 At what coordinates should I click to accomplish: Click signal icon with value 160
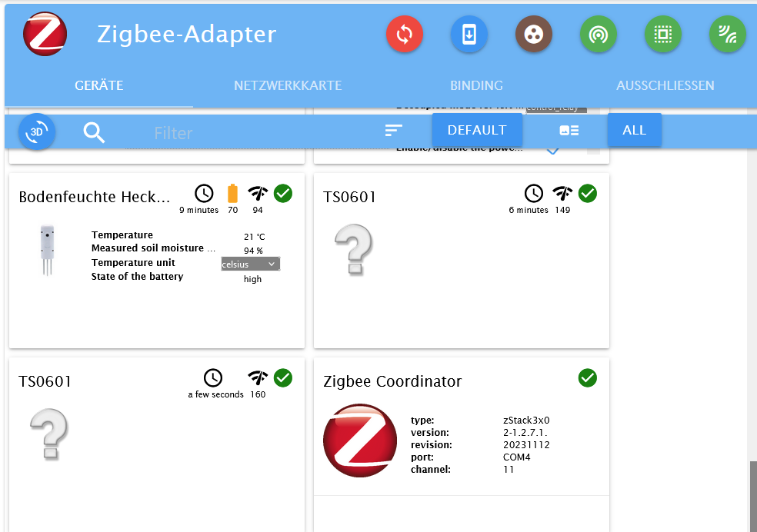pyautogui.click(x=258, y=377)
